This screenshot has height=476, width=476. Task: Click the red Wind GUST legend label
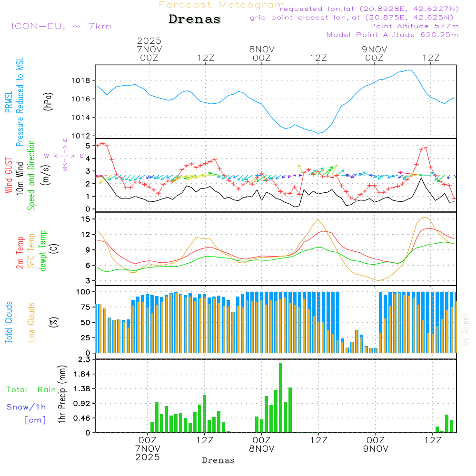[x=9, y=177]
